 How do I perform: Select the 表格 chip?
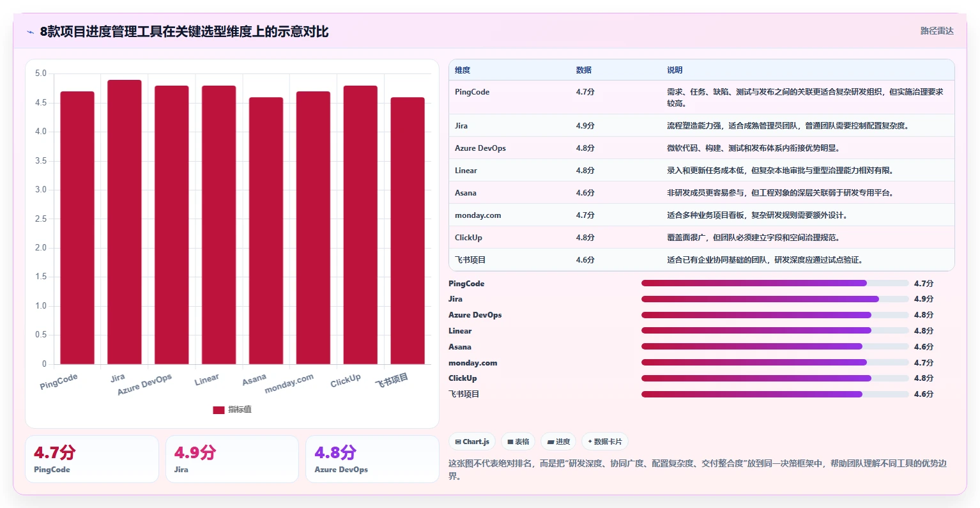[x=518, y=442]
